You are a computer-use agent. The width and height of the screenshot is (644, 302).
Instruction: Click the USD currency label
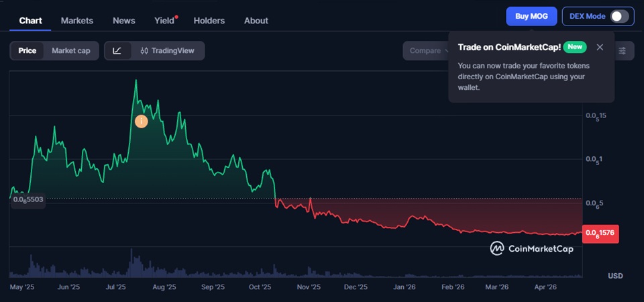(x=615, y=276)
